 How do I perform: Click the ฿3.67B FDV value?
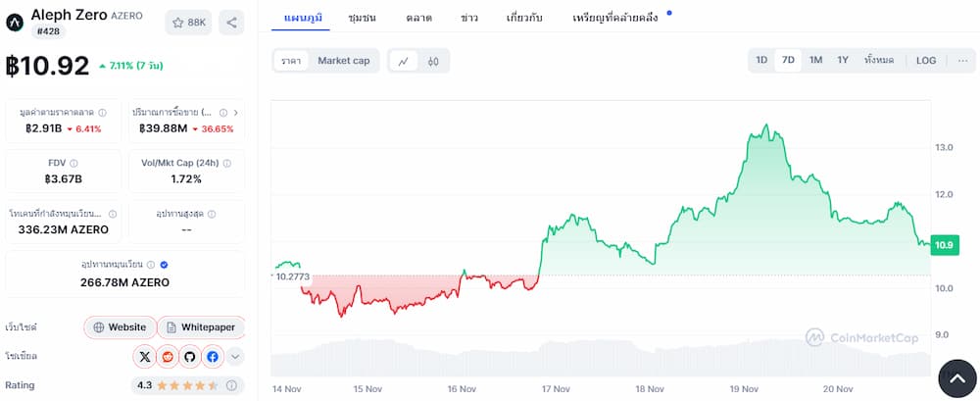pyautogui.click(x=63, y=179)
